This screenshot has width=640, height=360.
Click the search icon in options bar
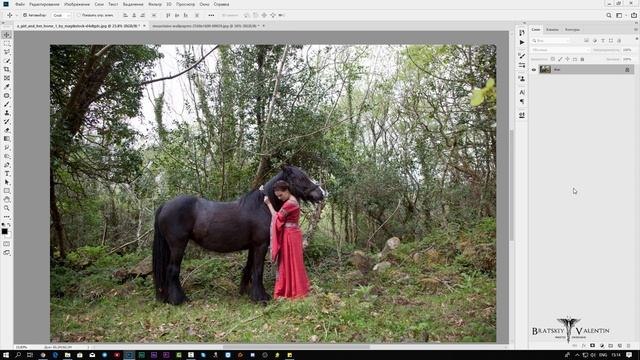click(x=609, y=15)
